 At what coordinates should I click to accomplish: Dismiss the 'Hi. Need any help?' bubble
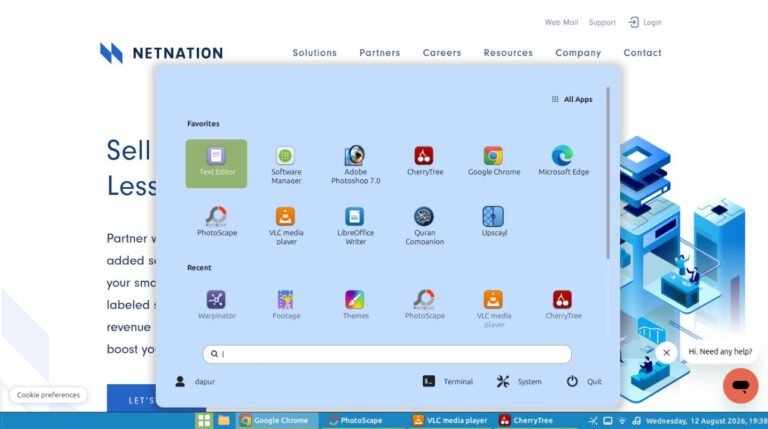click(666, 352)
